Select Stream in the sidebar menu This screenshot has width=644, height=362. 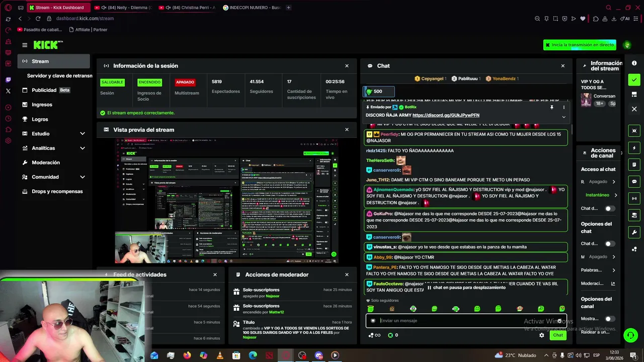(53, 61)
